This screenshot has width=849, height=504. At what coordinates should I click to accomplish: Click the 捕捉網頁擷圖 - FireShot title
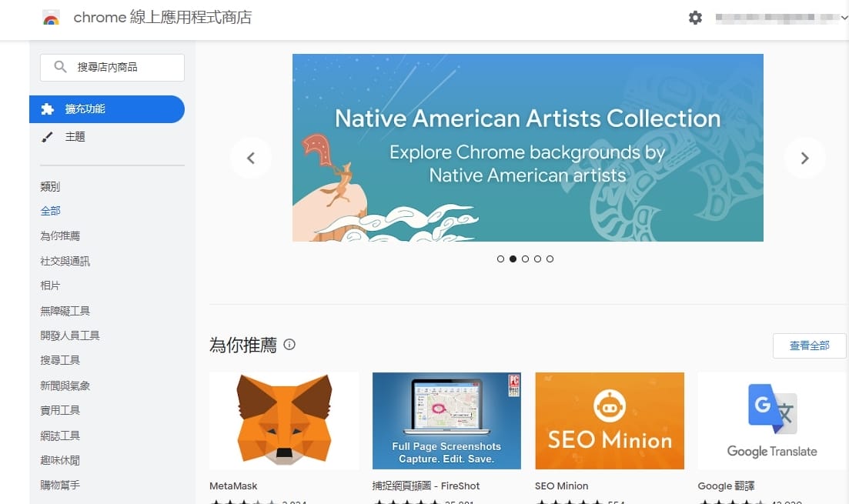426,486
